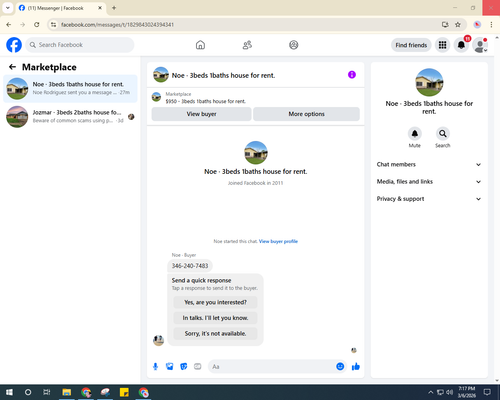Open the View buyer profile link
The width and height of the screenshot is (500, 400).
click(278, 241)
